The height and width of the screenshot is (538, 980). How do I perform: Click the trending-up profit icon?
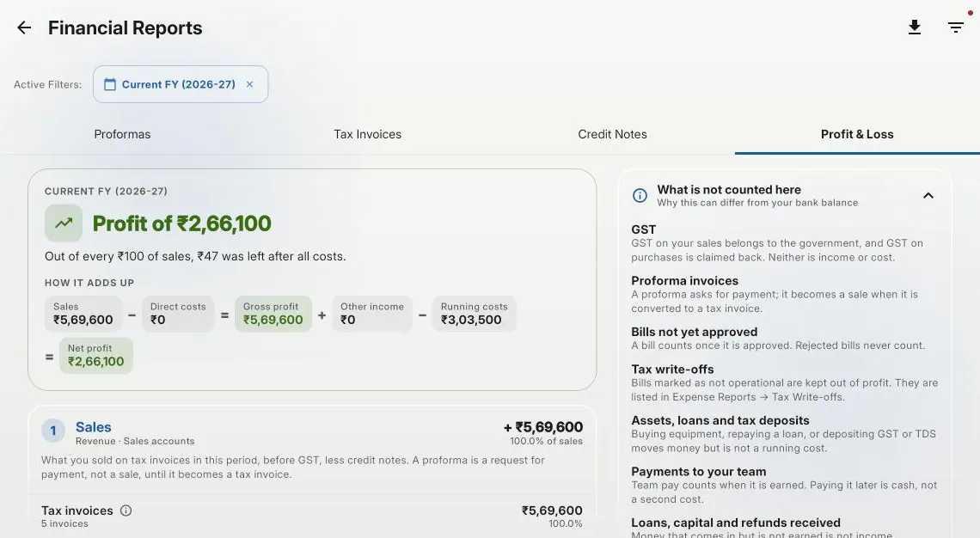pos(64,223)
